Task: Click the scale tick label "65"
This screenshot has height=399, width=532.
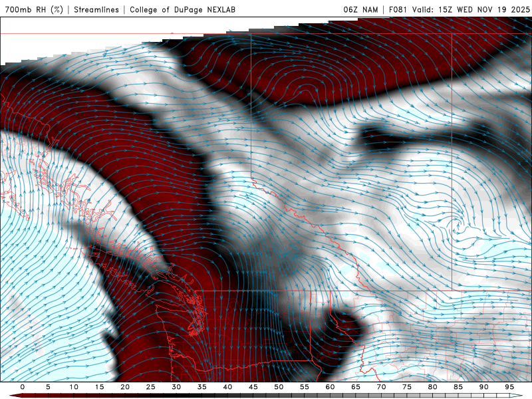Action: [356, 387]
